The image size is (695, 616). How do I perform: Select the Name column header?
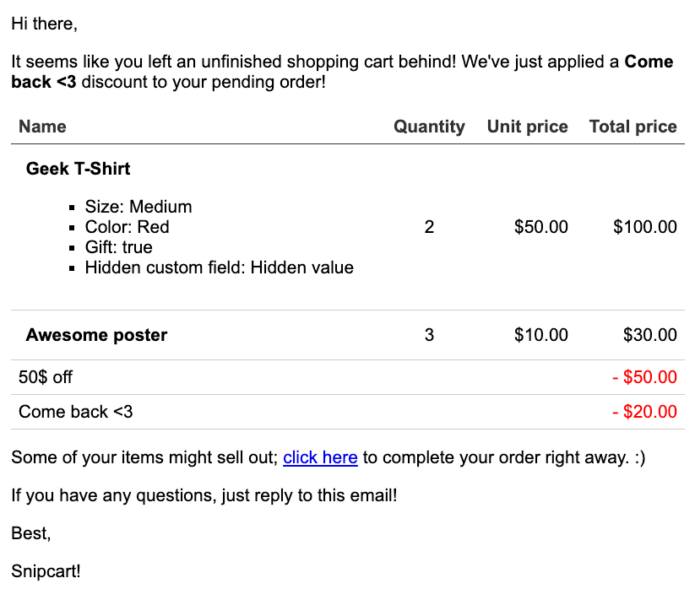(42, 127)
